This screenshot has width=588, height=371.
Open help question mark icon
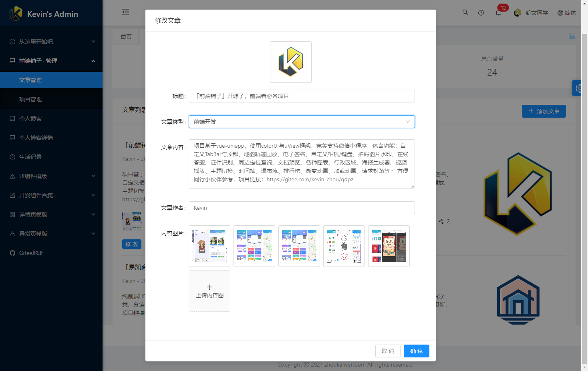point(481,13)
